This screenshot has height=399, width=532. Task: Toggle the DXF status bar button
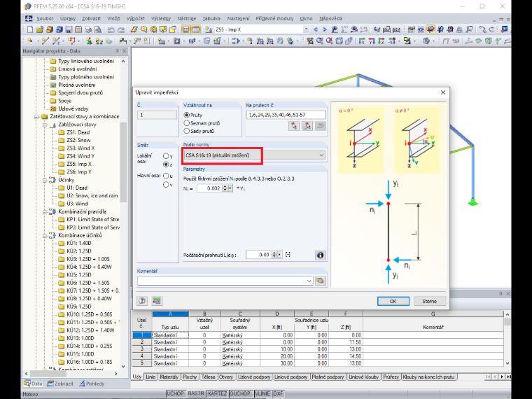tap(278, 393)
